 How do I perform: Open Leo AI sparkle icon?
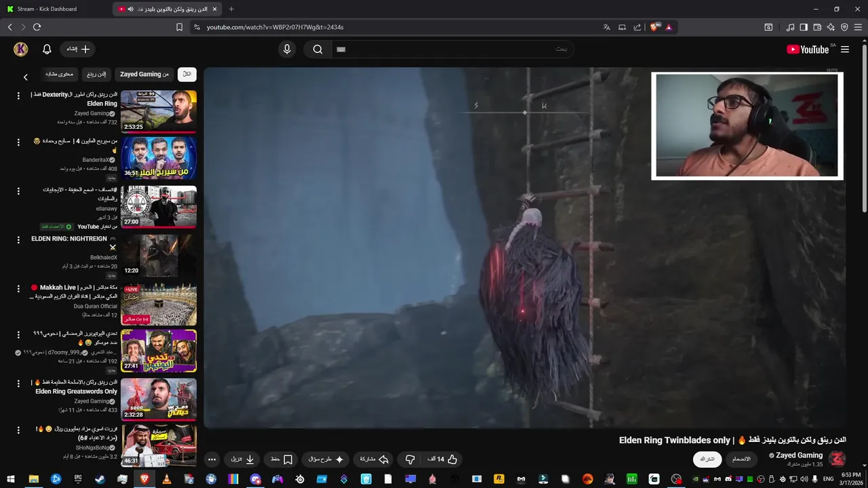[831, 27]
